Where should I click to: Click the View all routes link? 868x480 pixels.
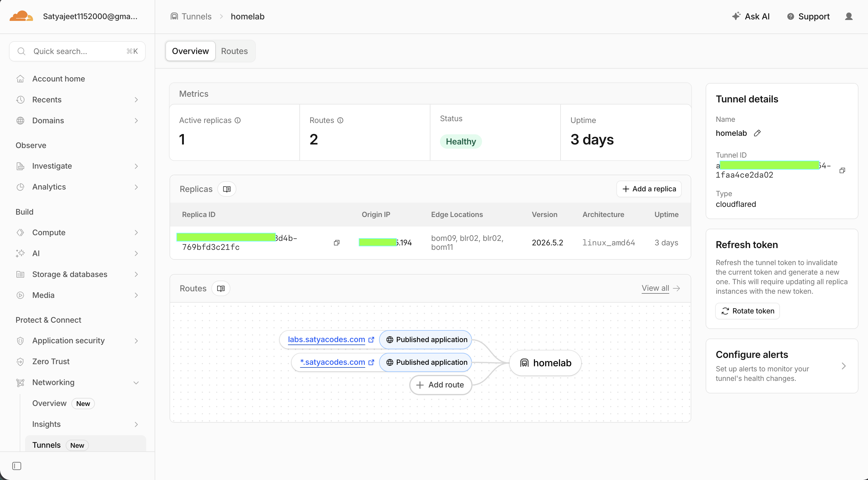click(661, 289)
